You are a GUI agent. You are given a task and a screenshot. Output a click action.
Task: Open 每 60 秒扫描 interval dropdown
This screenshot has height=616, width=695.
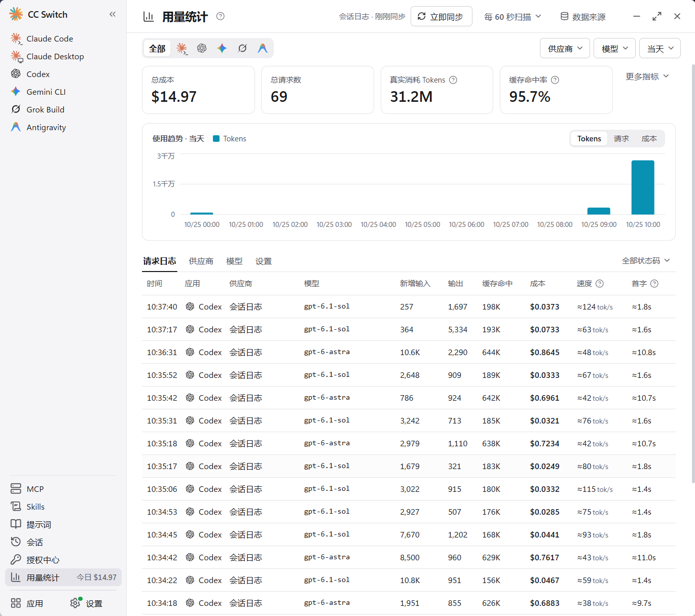(513, 17)
